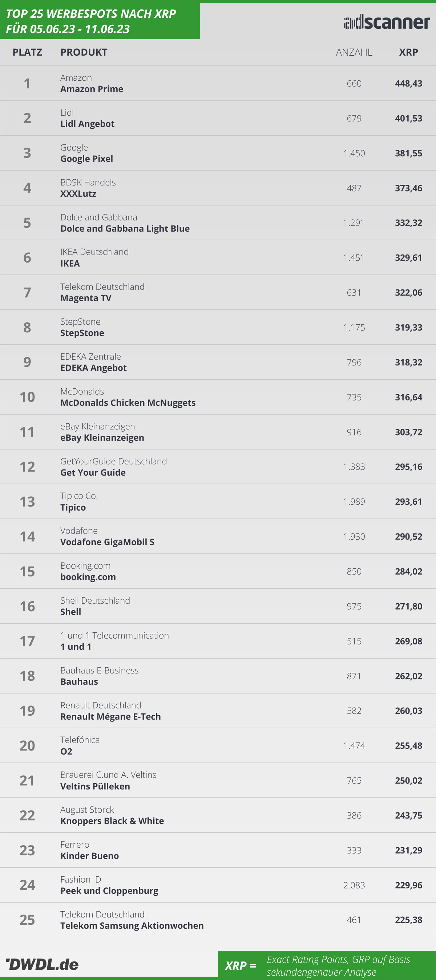
Task: Select Vodafone GigaMobil S entry
Action: [218, 536]
